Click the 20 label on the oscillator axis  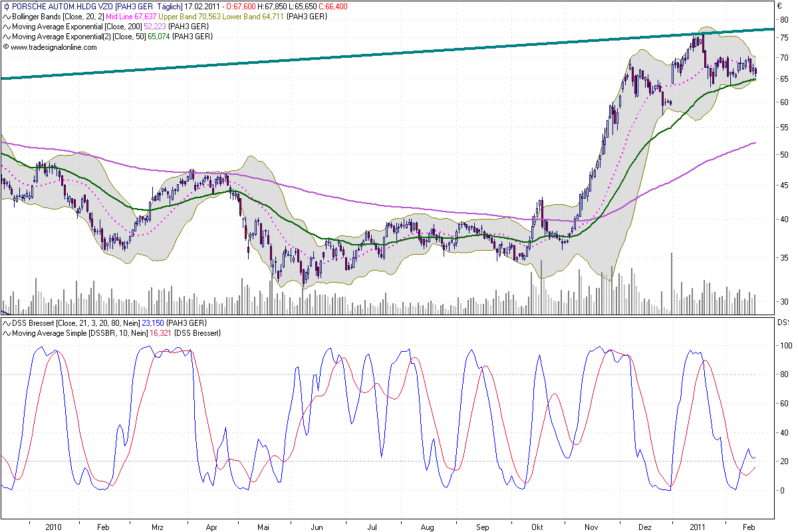784,462
